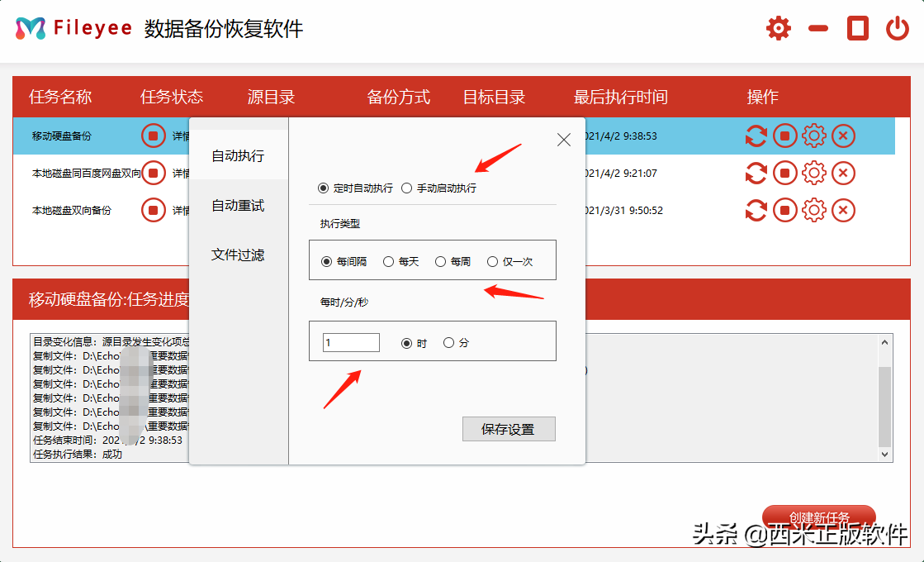The image size is (924, 562).
Task: Click log scrollbar up arrow
Action: pos(884,343)
